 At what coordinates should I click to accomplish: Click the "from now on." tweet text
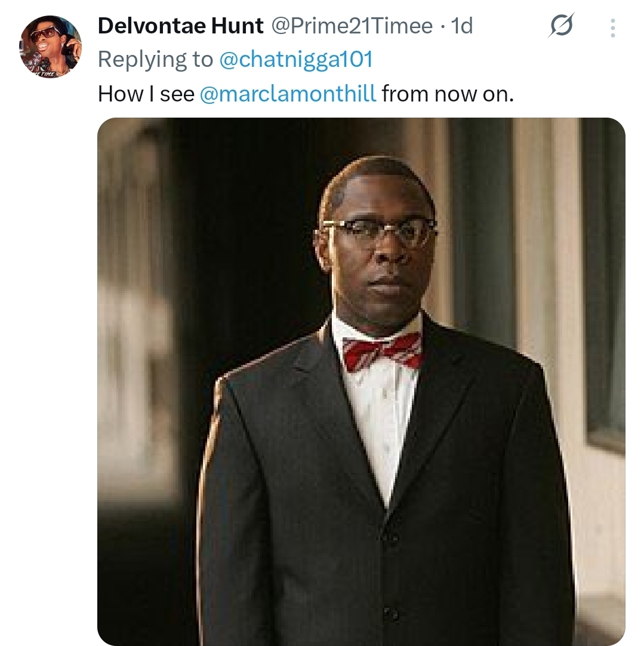[448, 94]
